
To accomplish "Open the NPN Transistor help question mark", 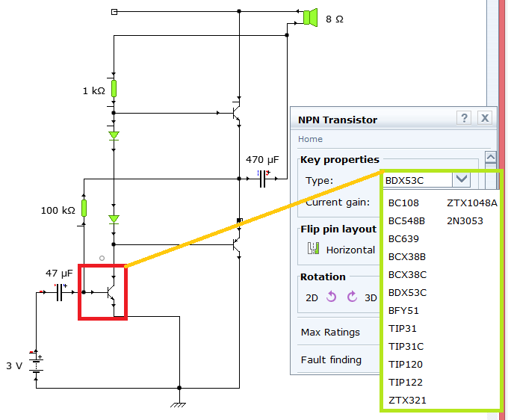I will click(x=464, y=118).
